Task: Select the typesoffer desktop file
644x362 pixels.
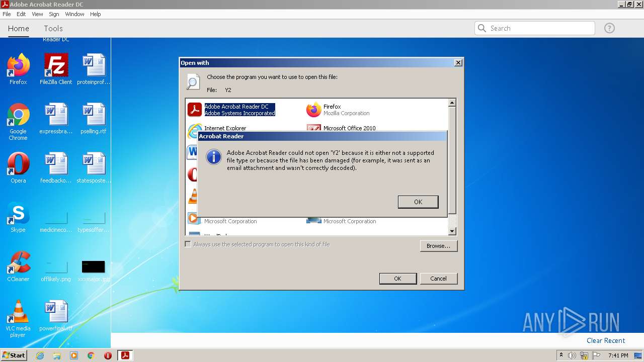Action: click(94, 221)
